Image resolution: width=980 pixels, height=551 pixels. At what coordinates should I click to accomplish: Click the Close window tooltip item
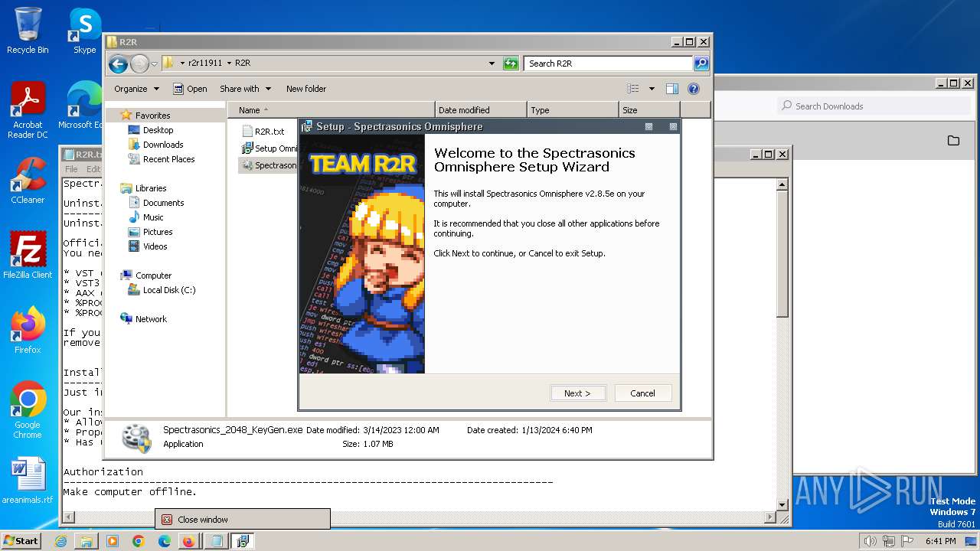click(x=242, y=520)
